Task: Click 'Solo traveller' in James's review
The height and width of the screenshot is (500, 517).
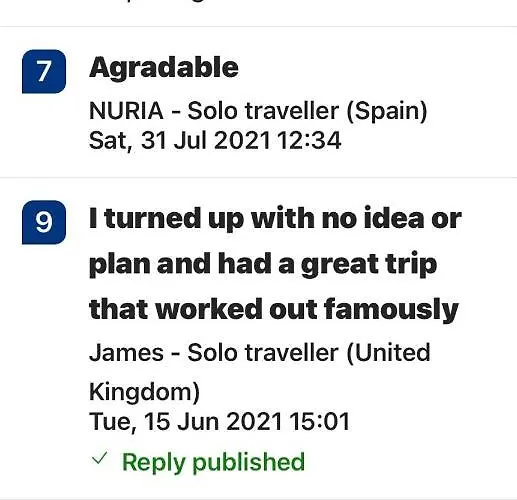Action: (263, 353)
